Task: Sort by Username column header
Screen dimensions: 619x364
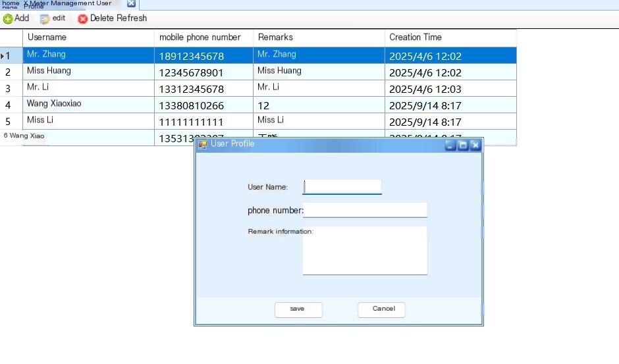Action: tap(88, 38)
